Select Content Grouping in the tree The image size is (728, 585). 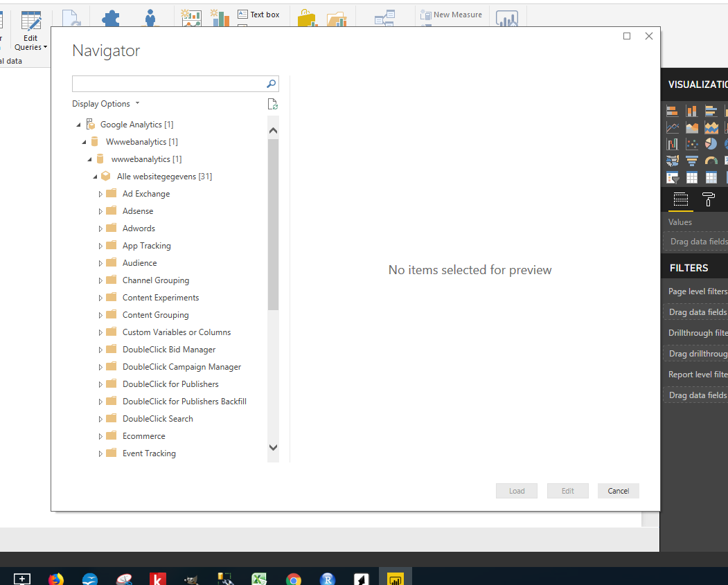(x=156, y=315)
